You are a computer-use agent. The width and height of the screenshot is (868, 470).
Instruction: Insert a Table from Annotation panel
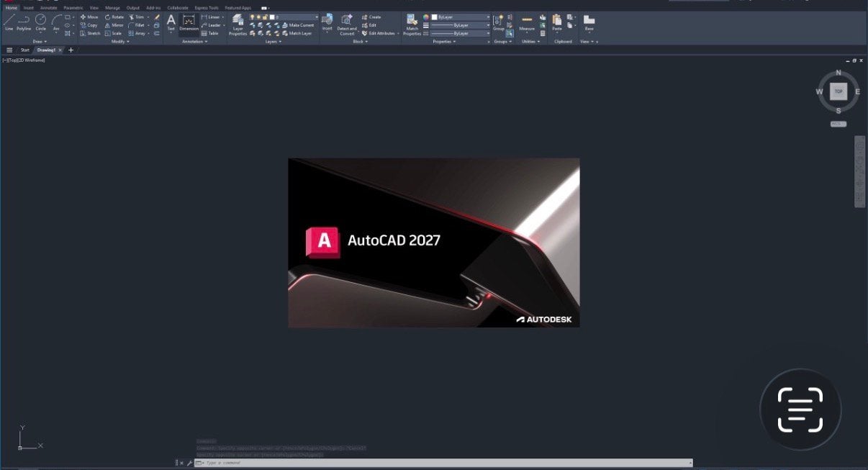210,33
